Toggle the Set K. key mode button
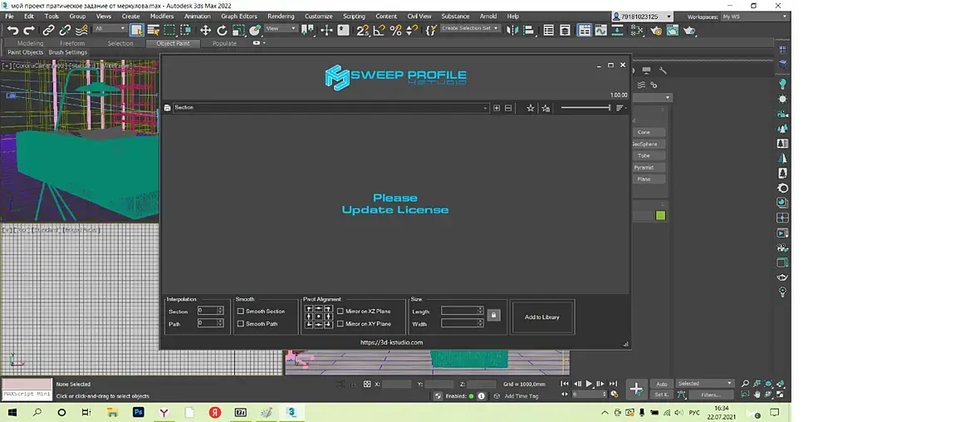The height and width of the screenshot is (422, 980). [x=661, y=395]
